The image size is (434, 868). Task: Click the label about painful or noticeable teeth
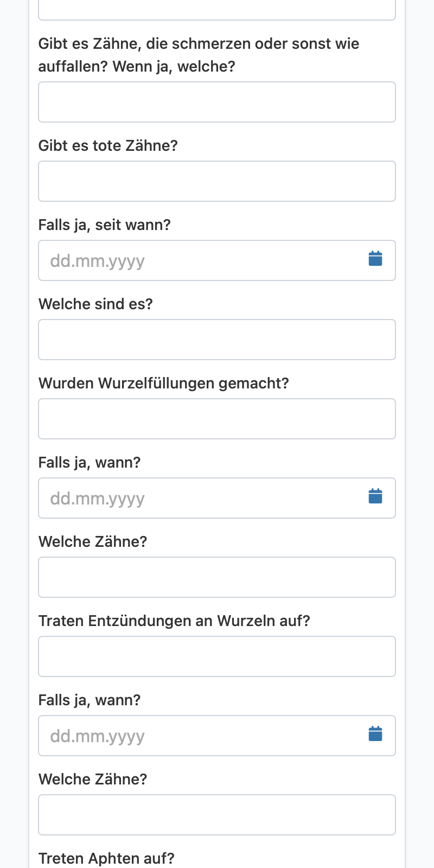coord(199,55)
